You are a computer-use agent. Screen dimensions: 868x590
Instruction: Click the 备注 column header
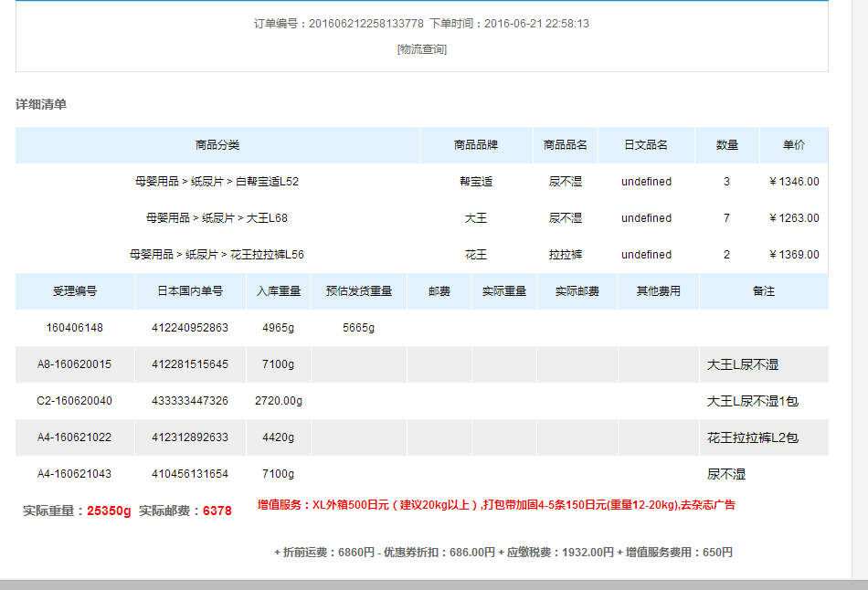(764, 291)
